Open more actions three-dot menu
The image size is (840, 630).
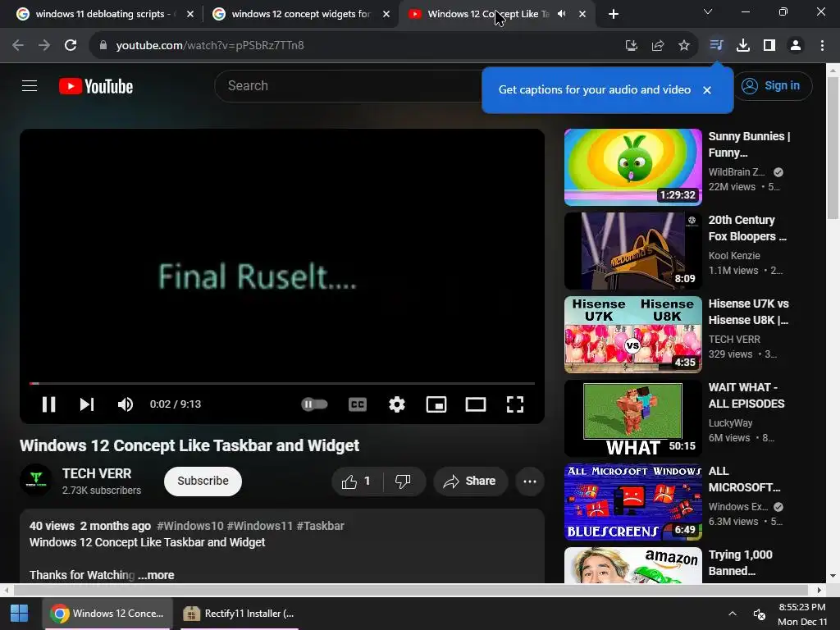point(530,481)
